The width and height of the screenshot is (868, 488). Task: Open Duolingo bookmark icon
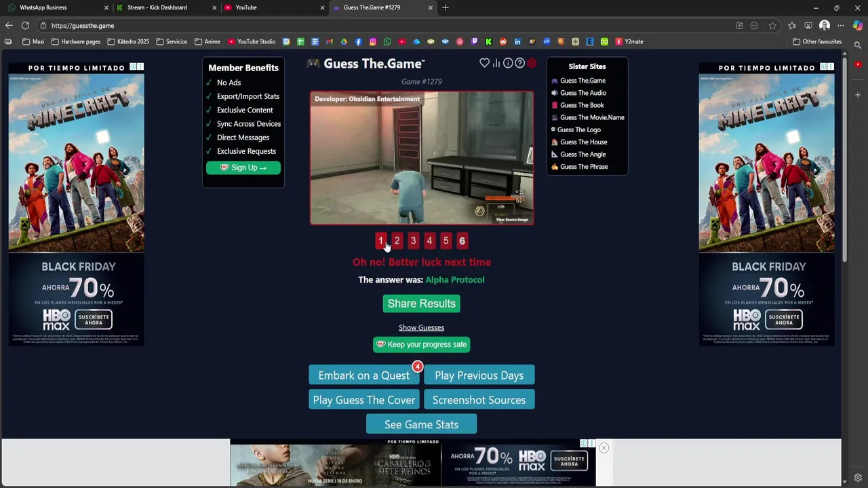(x=604, y=41)
